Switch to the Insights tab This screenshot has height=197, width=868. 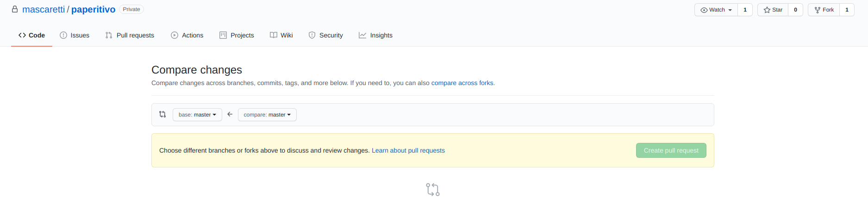tap(375, 35)
